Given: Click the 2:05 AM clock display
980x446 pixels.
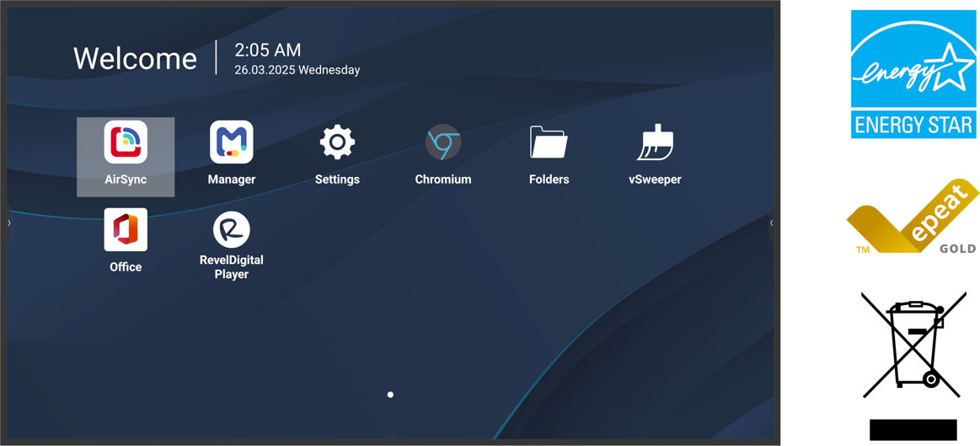Looking at the screenshot, I should (x=267, y=51).
